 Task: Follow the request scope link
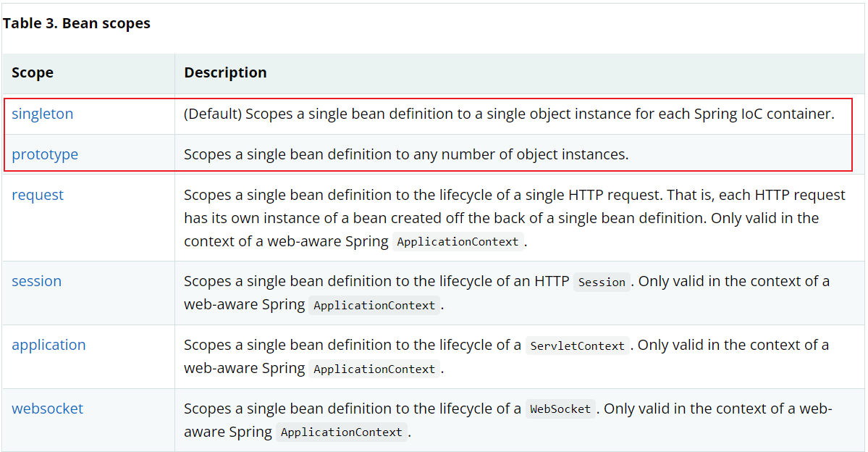pos(38,195)
